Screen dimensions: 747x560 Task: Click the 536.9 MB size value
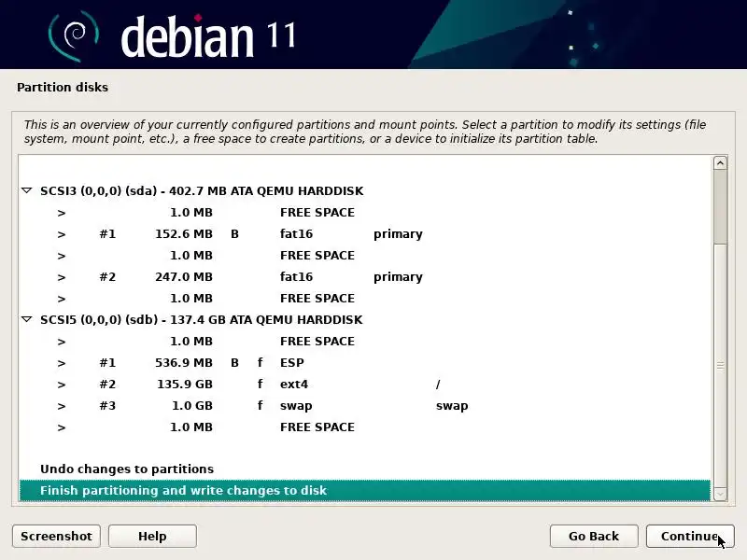coord(184,363)
